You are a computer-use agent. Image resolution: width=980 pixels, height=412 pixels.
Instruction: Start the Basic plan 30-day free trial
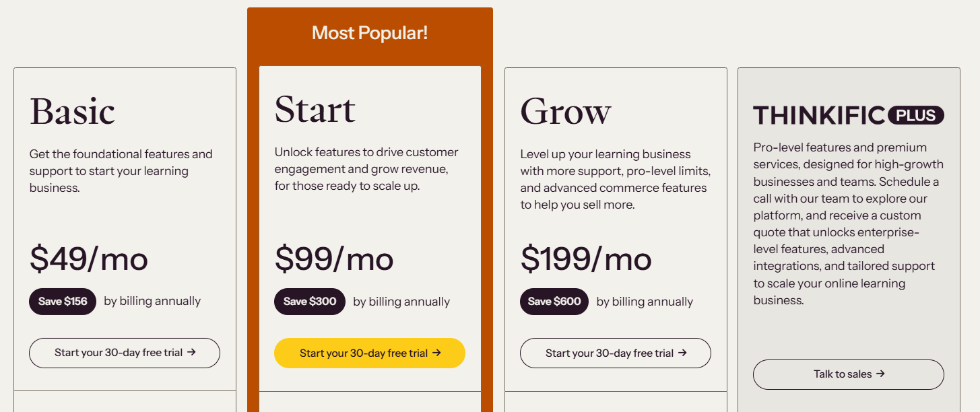coord(124,352)
